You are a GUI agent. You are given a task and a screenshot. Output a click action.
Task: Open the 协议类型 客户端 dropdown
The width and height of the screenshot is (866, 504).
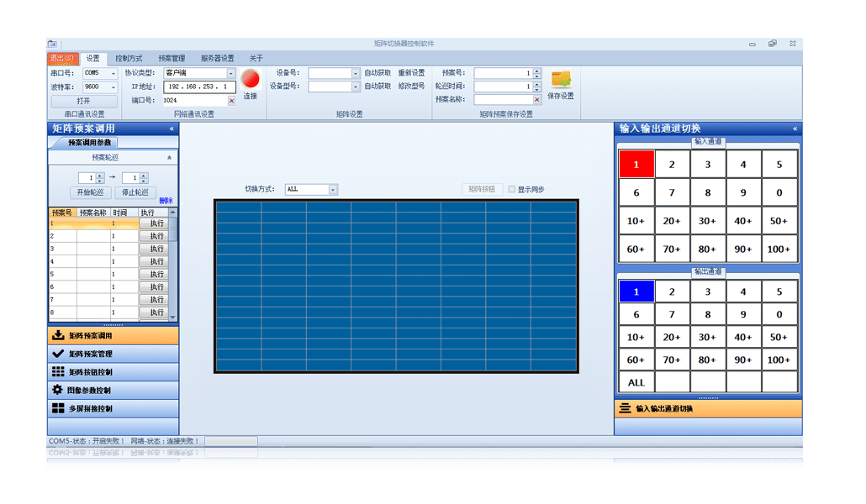231,74
